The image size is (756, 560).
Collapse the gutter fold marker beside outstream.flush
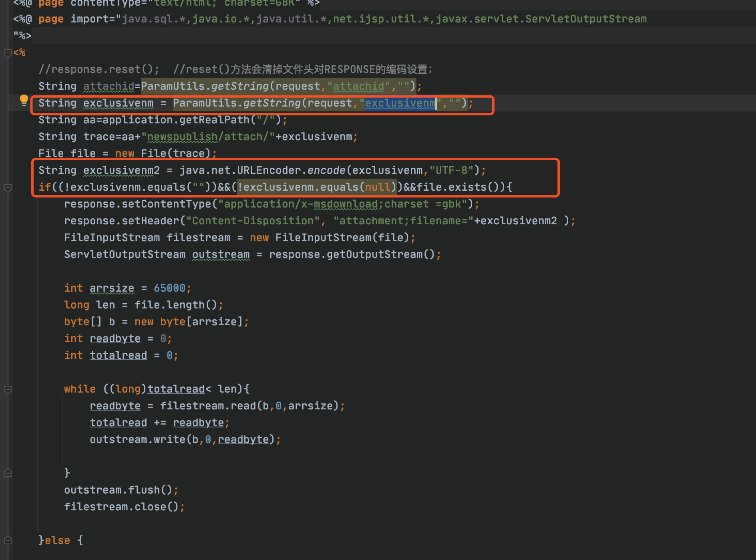[x=7, y=473]
